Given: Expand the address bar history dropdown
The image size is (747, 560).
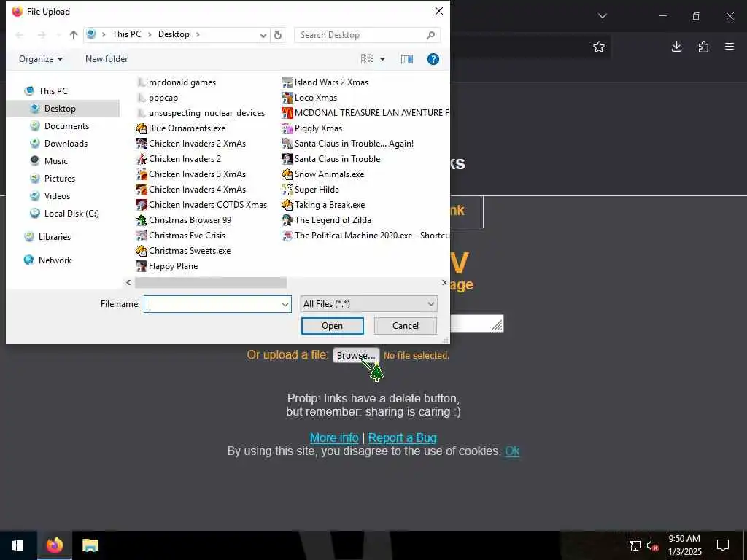Looking at the screenshot, I should (263, 35).
